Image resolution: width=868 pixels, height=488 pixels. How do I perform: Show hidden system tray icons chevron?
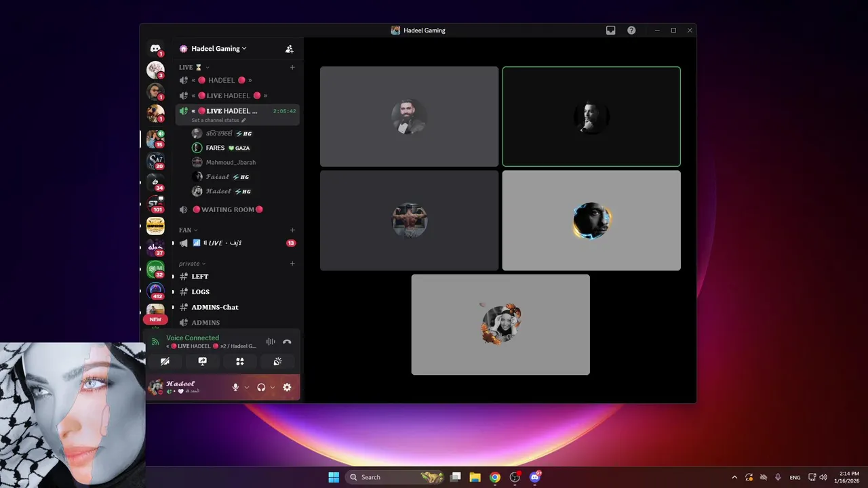click(734, 477)
